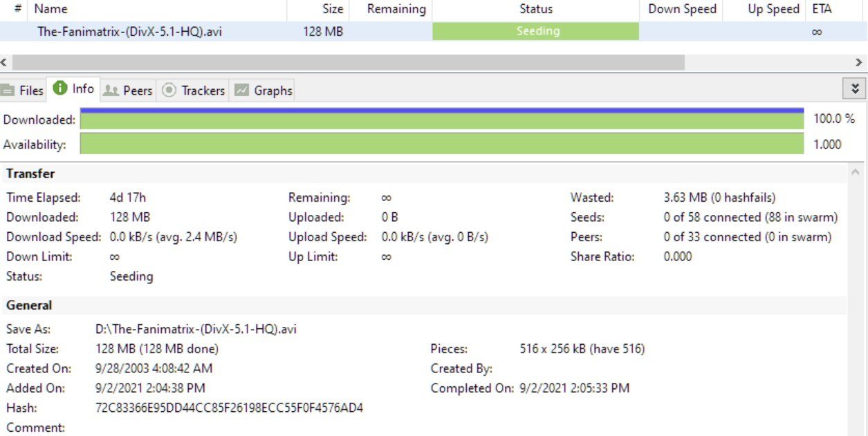Open the Trackers tab icon

[x=169, y=91]
